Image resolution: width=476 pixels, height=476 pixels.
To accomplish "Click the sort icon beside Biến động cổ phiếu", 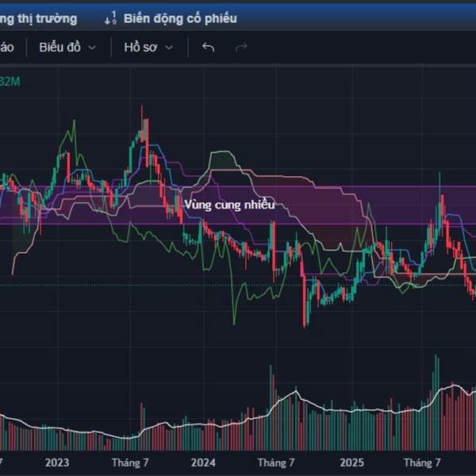I will [x=111, y=17].
